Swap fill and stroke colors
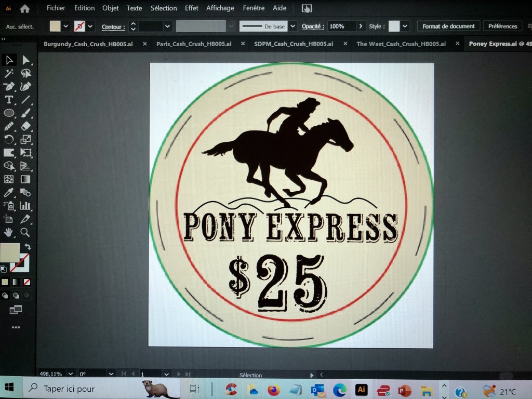This screenshot has width=532, height=399. (28, 247)
